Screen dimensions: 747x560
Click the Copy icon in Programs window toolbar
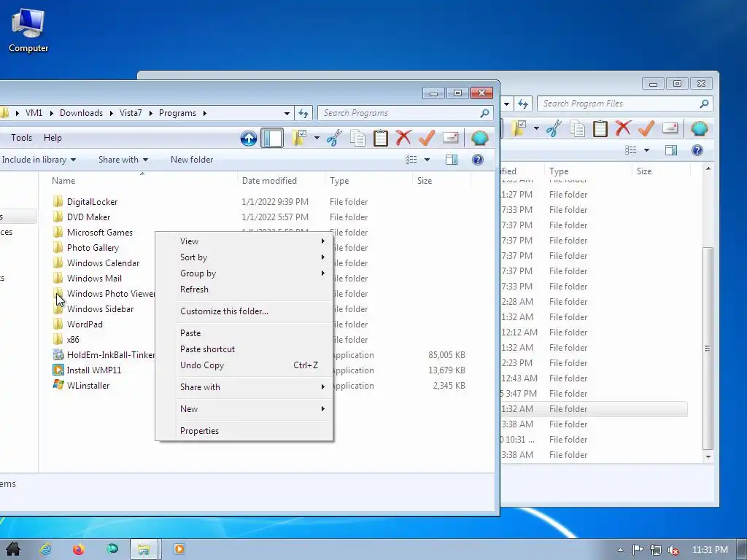point(357,138)
